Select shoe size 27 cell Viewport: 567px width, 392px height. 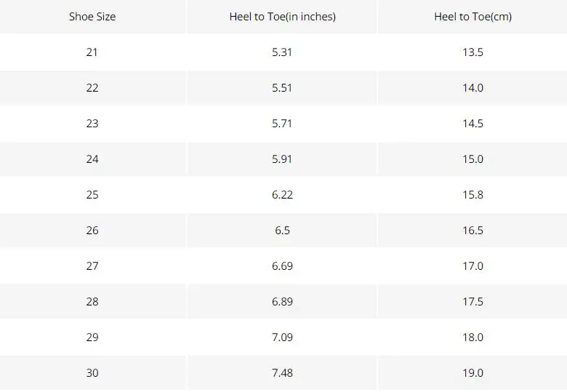click(92, 266)
